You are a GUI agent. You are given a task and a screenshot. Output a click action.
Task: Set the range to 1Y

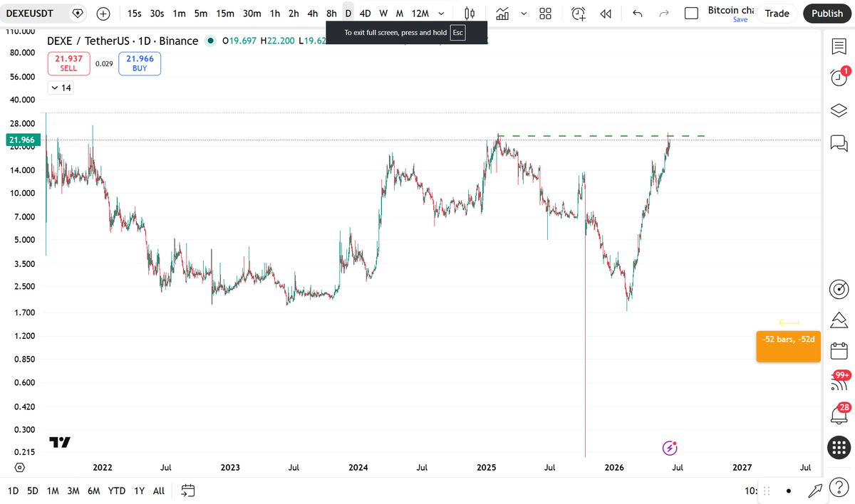point(139,490)
